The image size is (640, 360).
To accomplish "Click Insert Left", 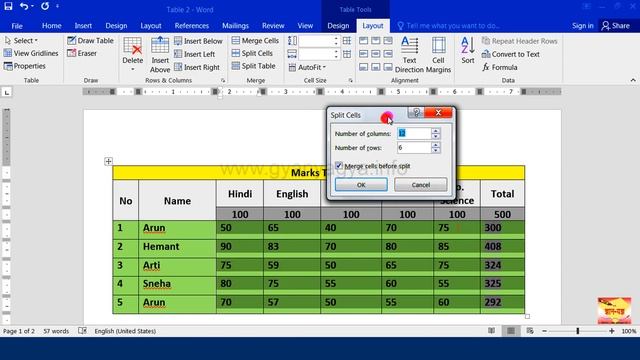I will (x=195, y=54).
